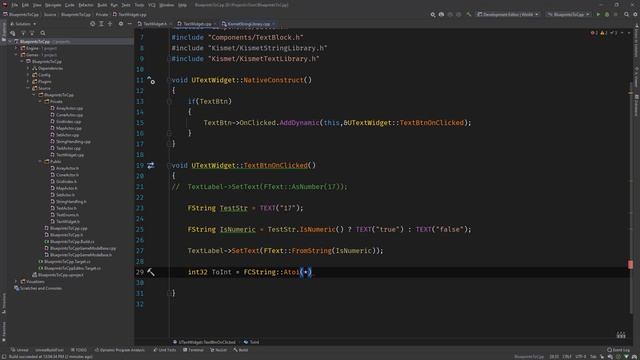Open the Build menu
The height and width of the screenshot is (360, 640).
[102, 5]
